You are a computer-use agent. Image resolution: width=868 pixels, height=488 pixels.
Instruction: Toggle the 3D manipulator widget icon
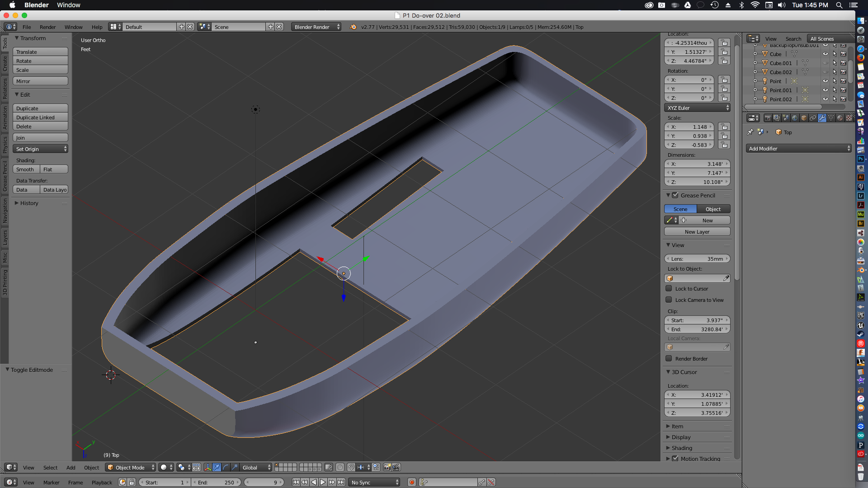click(x=208, y=467)
